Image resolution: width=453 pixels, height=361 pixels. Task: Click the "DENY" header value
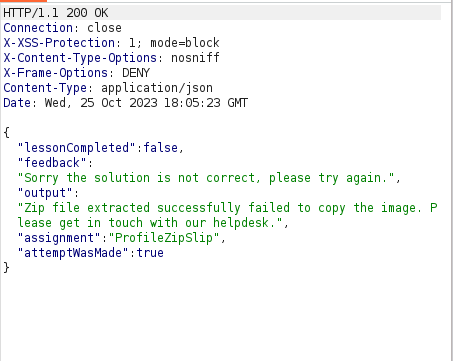pyautogui.click(x=136, y=73)
